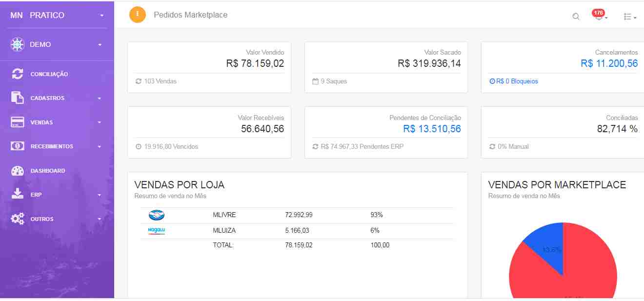Image resolution: width=644 pixels, height=301 pixels.
Task: Click the Recebimentos money icon
Action: tap(17, 146)
